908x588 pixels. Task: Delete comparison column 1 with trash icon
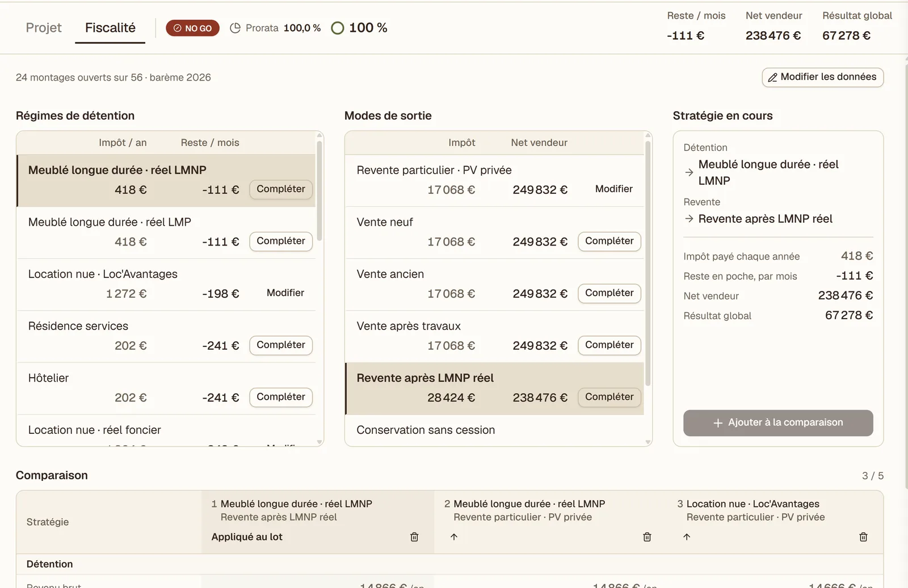(414, 537)
